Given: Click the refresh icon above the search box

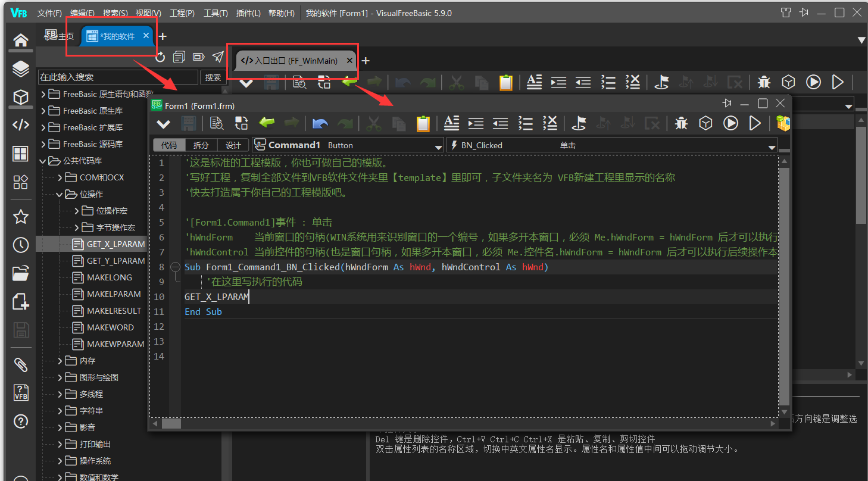Looking at the screenshot, I should coord(160,57).
